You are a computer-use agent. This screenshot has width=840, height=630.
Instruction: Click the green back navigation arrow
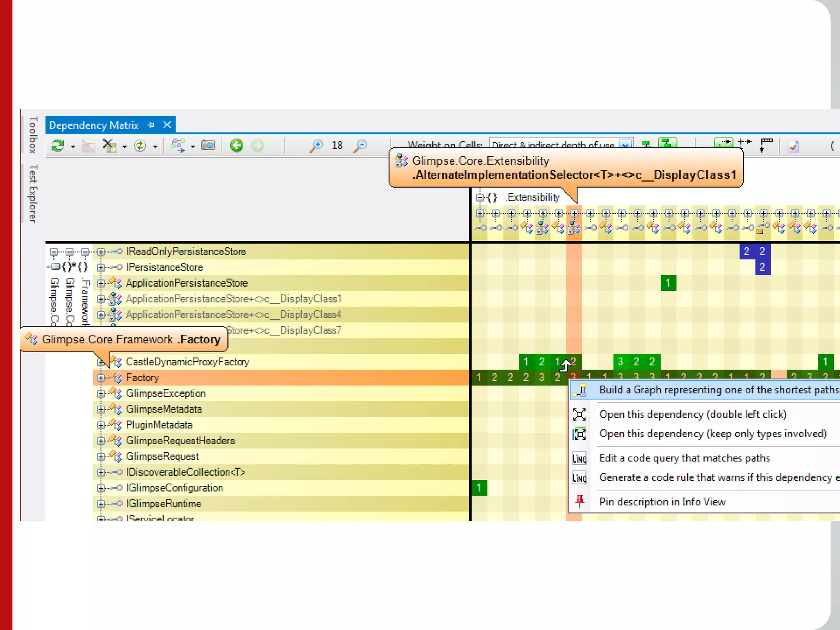click(x=236, y=146)
